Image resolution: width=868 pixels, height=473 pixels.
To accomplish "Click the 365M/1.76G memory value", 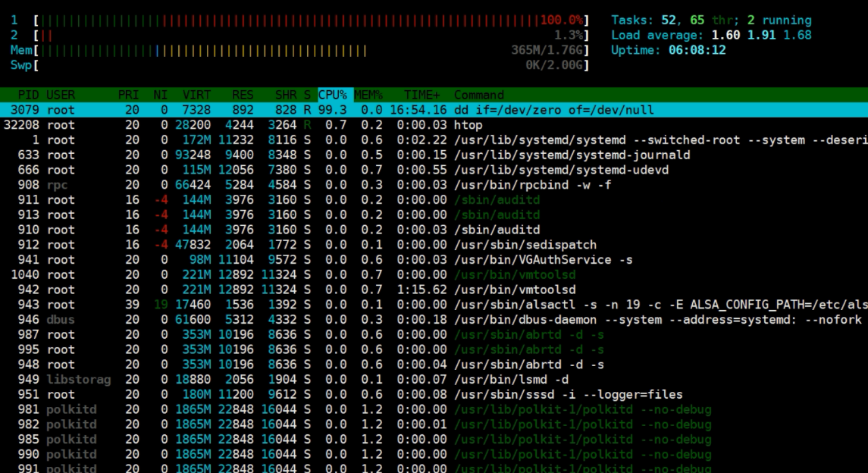I will click(547, 50).
